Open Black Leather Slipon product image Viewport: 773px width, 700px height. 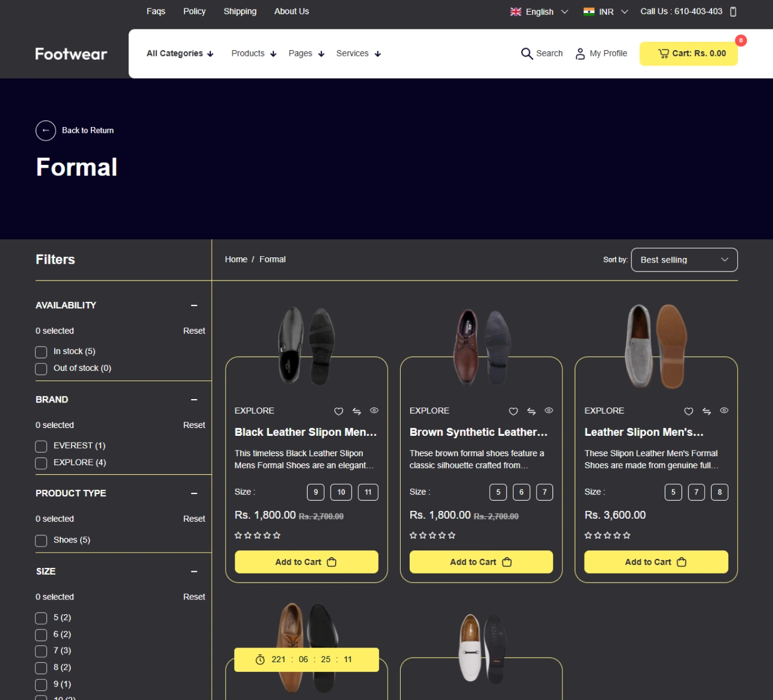pos(306,345)
